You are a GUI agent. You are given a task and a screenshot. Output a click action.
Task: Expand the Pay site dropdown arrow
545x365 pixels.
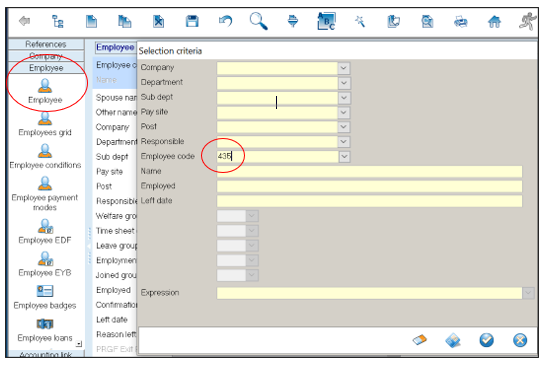(x=344, y=112)
